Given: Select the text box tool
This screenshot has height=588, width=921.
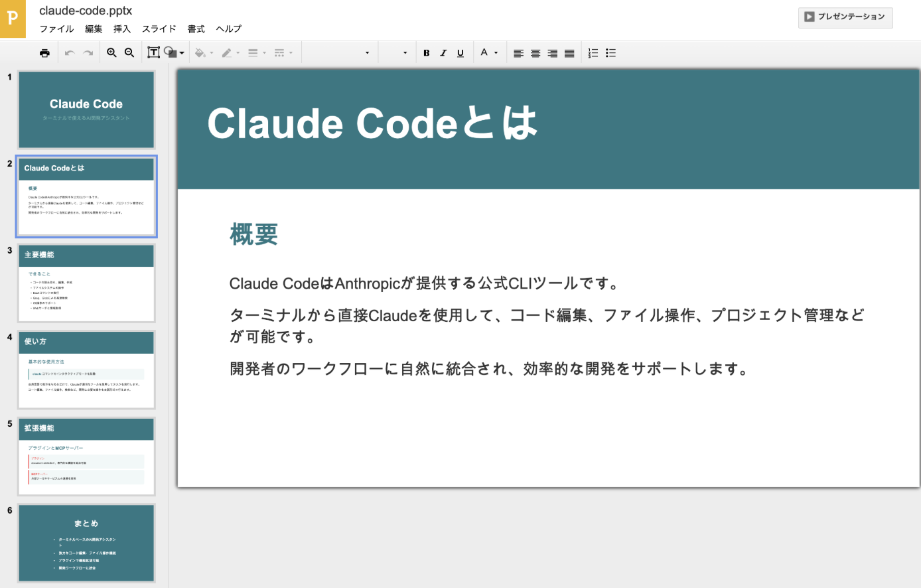Looking at the screenshot, I should tap(153, 53).
